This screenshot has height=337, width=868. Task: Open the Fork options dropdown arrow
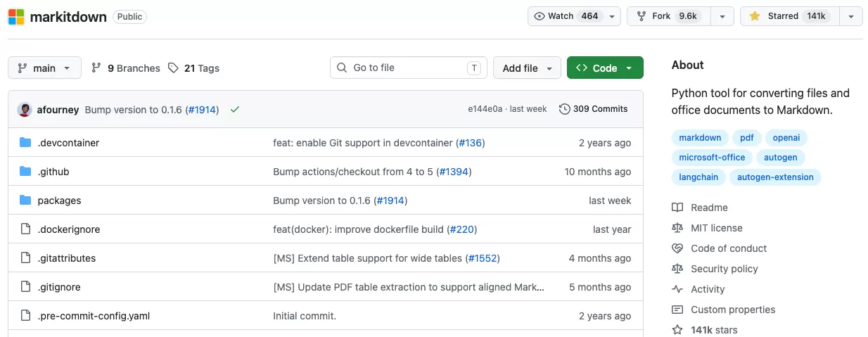tap(722, 16)
